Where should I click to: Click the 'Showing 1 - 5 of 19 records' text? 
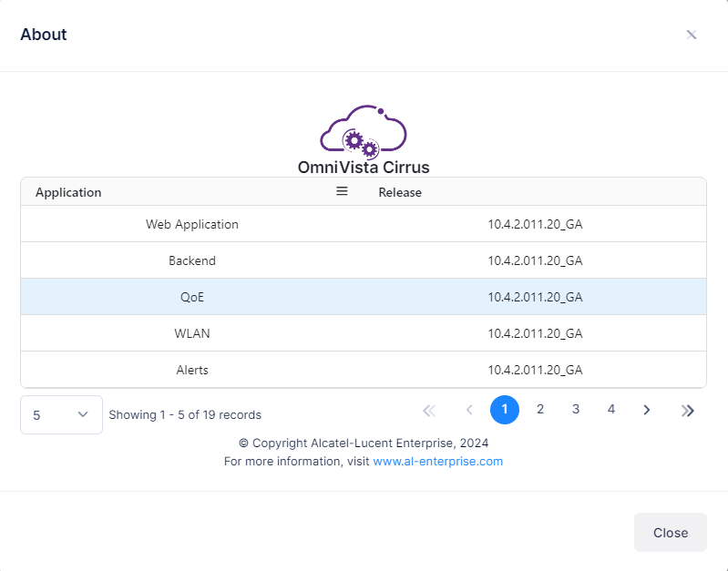tap(185, 415)
